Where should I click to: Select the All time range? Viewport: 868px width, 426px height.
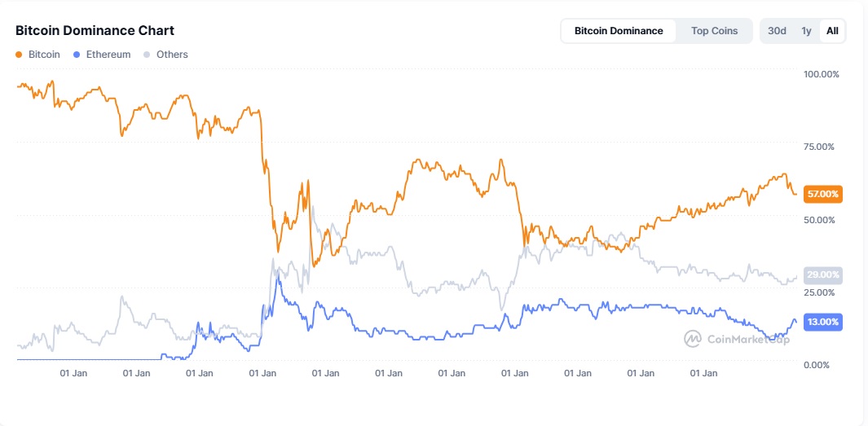click(832, 31)
